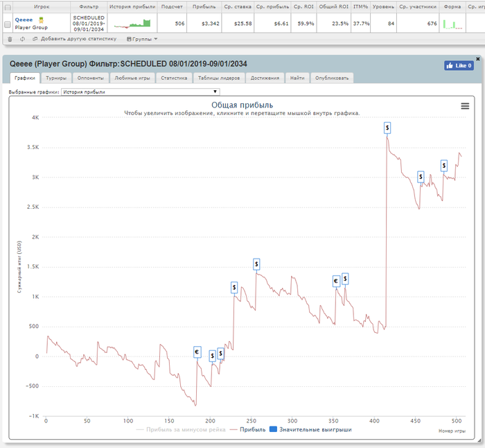Click the Facebook Like button
Screen dimensions: 485x448
tap(459, 65)
